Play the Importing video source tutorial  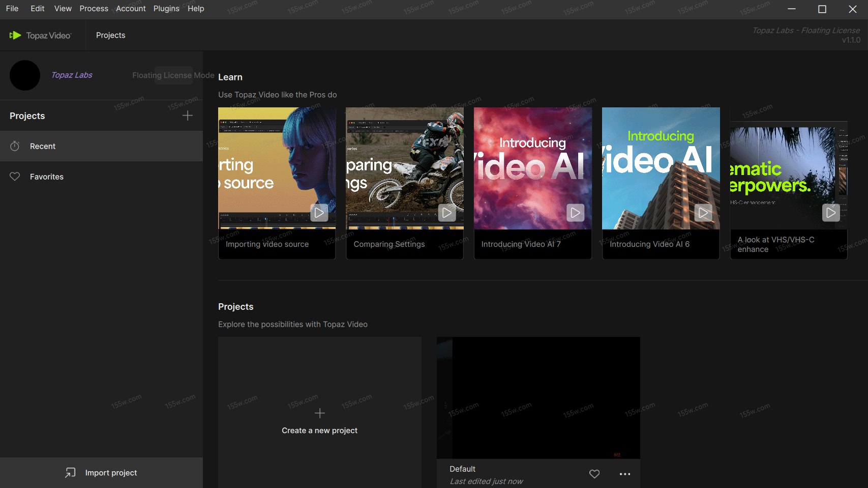(319, 213)
